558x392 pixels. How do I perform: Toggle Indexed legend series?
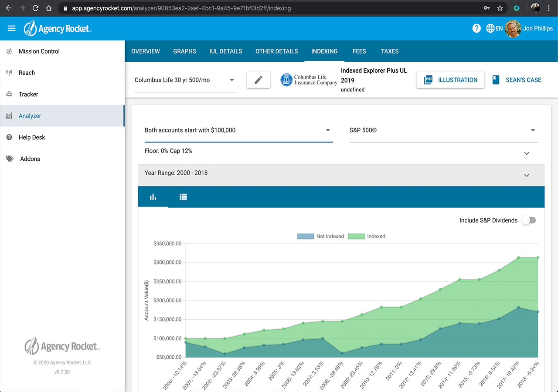point(367,237)
